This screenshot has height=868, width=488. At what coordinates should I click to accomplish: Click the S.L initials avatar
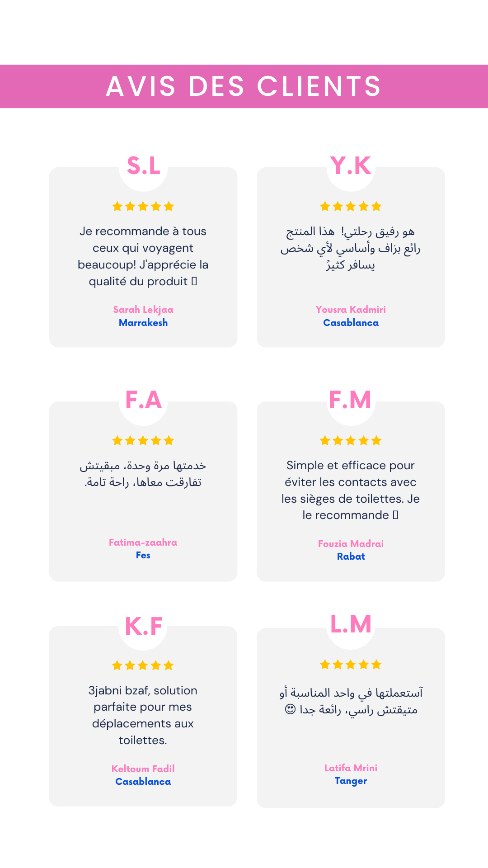tap(143, 167)
